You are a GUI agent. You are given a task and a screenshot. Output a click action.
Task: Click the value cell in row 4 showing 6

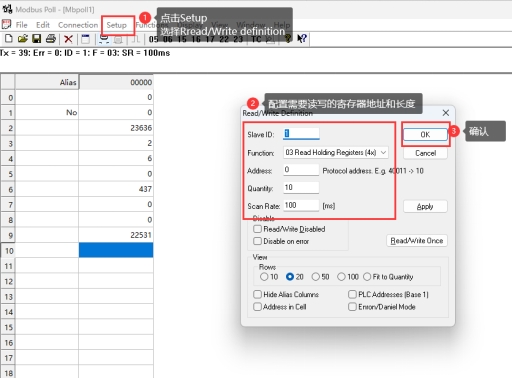pos(116,158)
